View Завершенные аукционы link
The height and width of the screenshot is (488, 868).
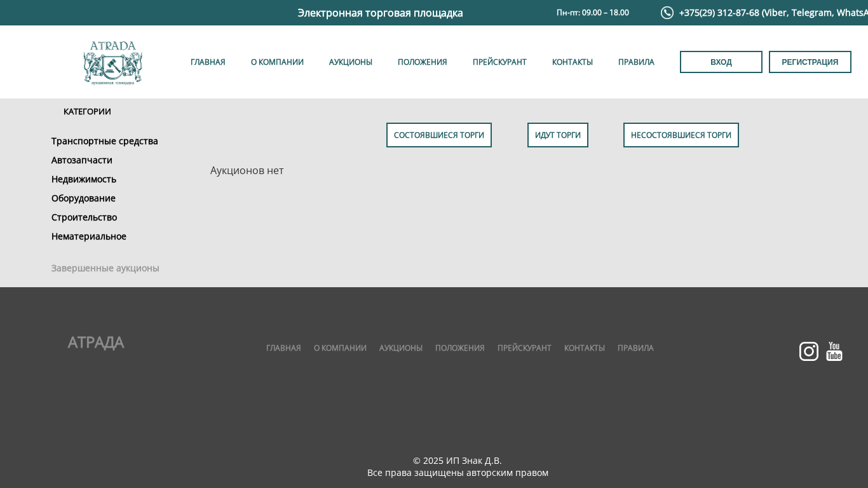105,268
